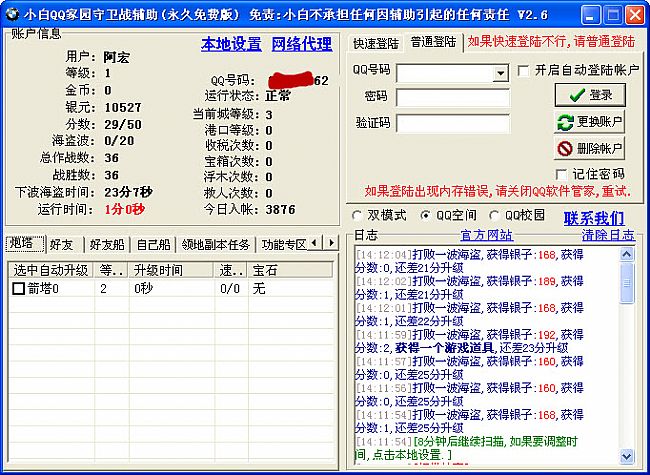Click the 分数 value 29/50
Viewport: 650px width, 475px height.
[x=123, y=124]
